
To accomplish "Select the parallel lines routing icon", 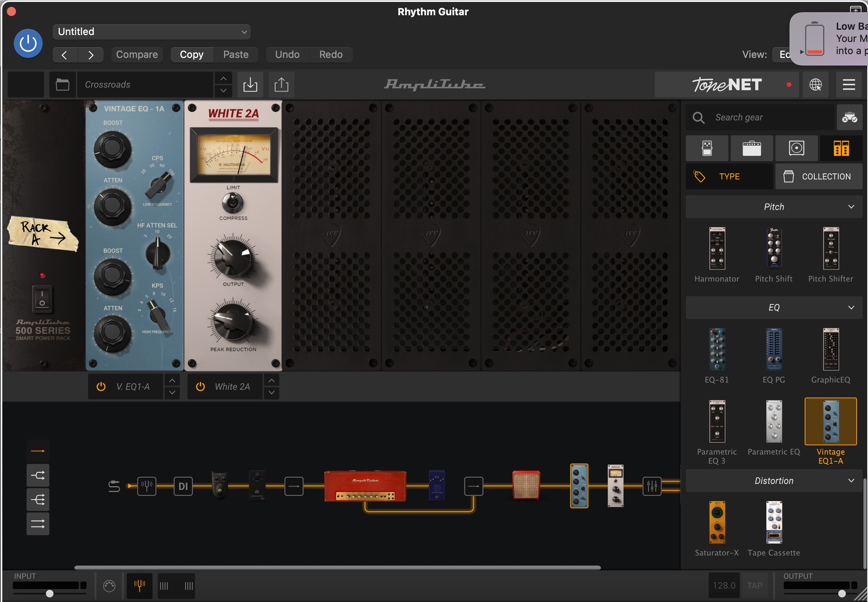I will [x=38, y=524].
